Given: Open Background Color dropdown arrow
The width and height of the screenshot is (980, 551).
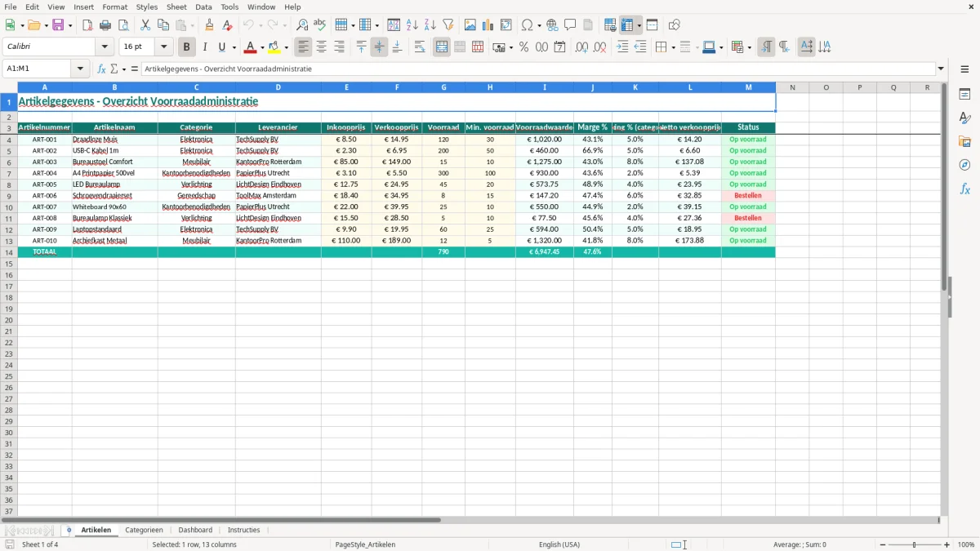Looking at the screenshot, I should point(286,47).
